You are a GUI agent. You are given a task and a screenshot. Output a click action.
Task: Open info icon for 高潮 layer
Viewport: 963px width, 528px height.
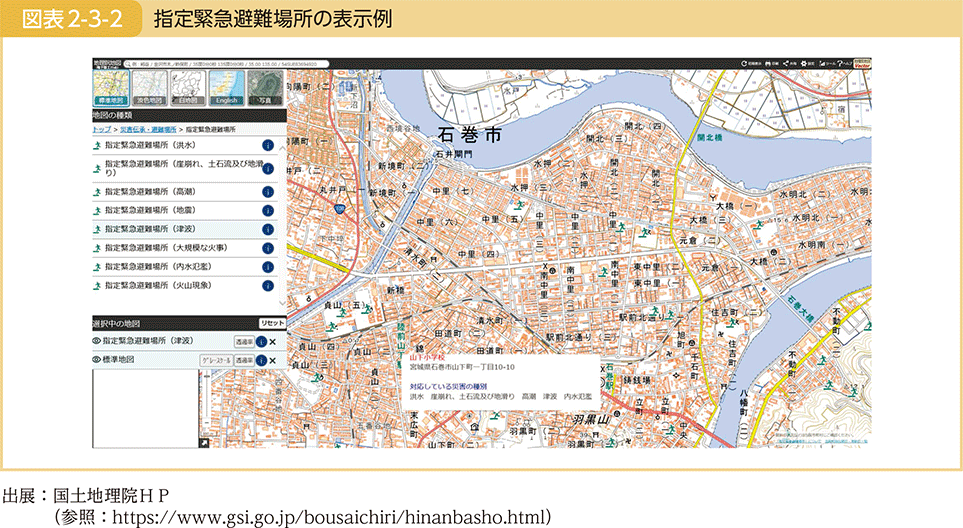(268, 192)
